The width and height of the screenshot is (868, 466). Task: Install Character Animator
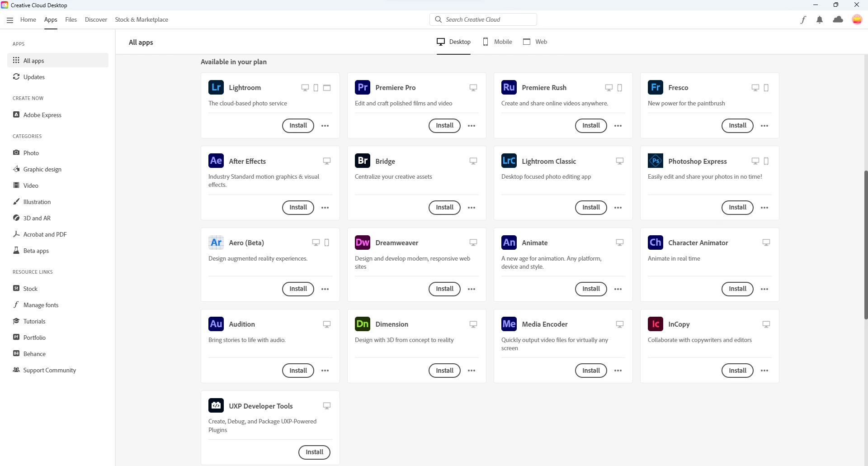point(737,289)
